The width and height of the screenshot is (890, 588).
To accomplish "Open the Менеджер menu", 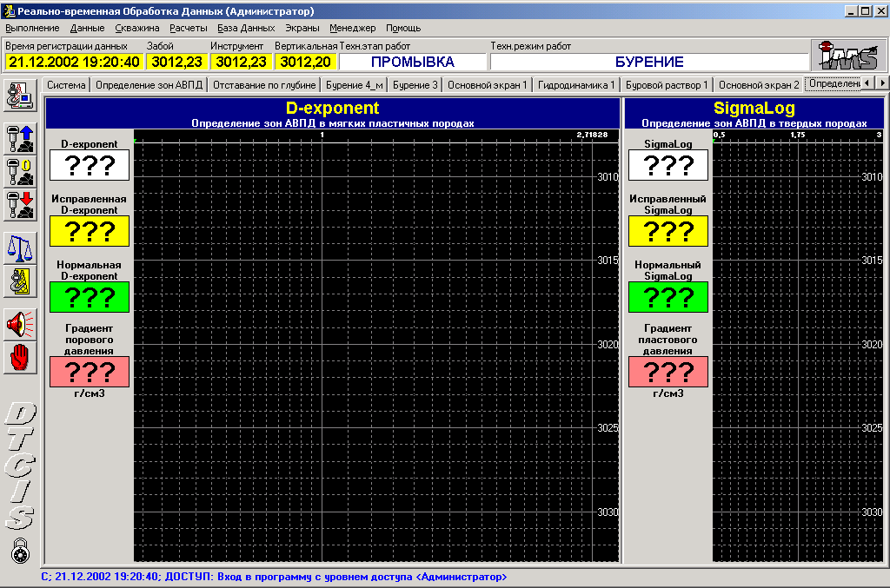I will click(352, 28).
